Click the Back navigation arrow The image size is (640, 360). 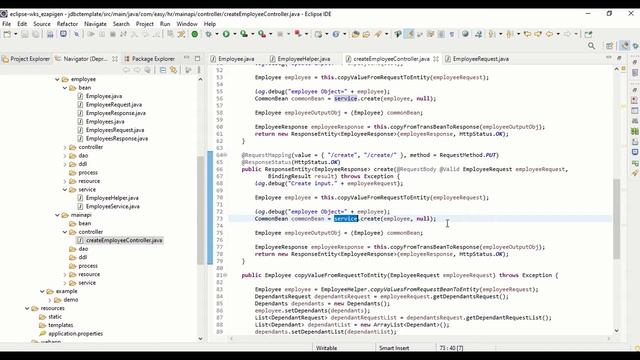[x=549, y=34]
